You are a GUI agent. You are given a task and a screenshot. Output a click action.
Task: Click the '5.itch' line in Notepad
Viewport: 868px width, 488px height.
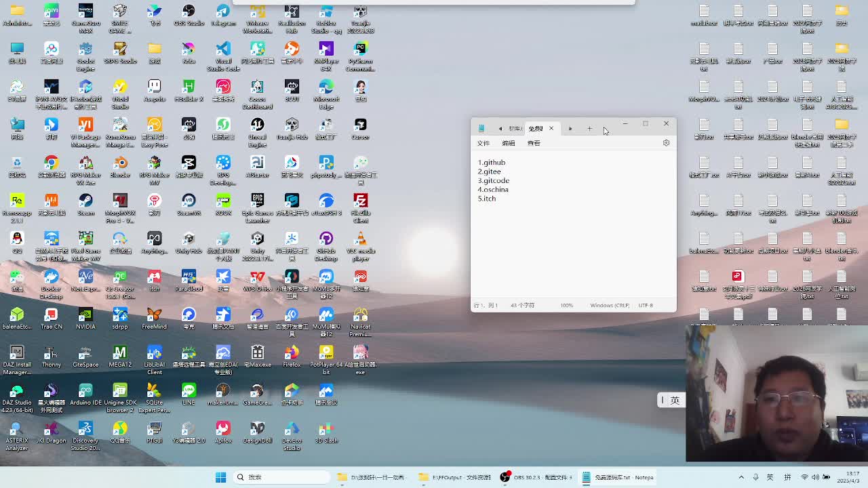click(x=487, y=199)
